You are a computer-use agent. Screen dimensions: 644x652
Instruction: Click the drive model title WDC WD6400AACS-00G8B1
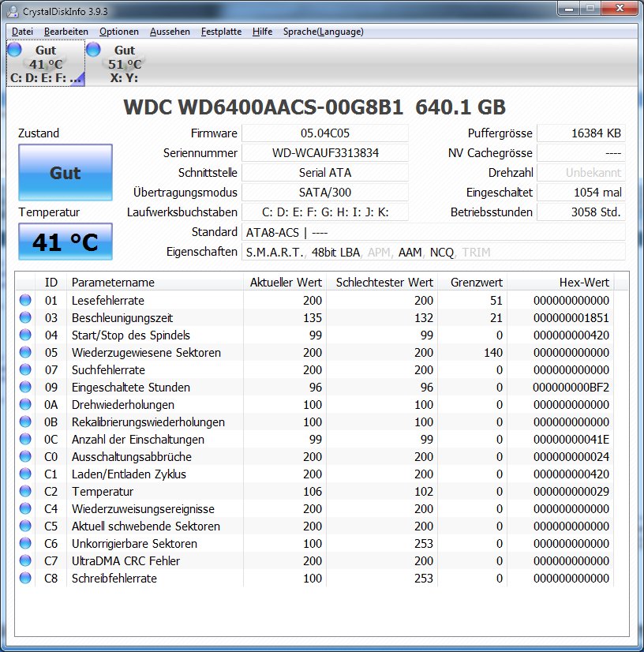coord(263,107)
